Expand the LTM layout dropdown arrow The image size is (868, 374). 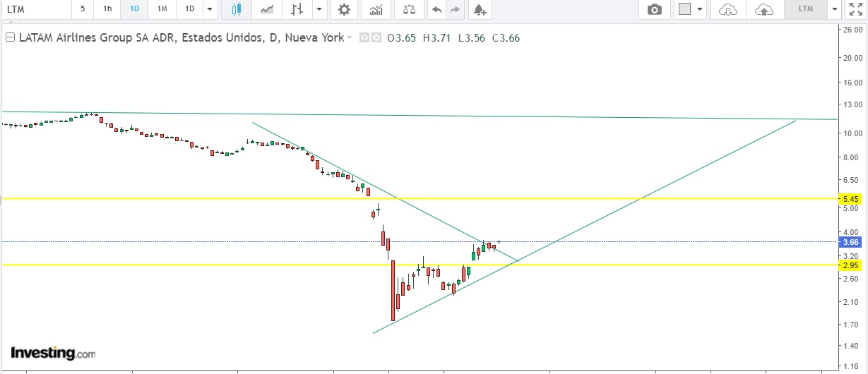click(834, 9)
